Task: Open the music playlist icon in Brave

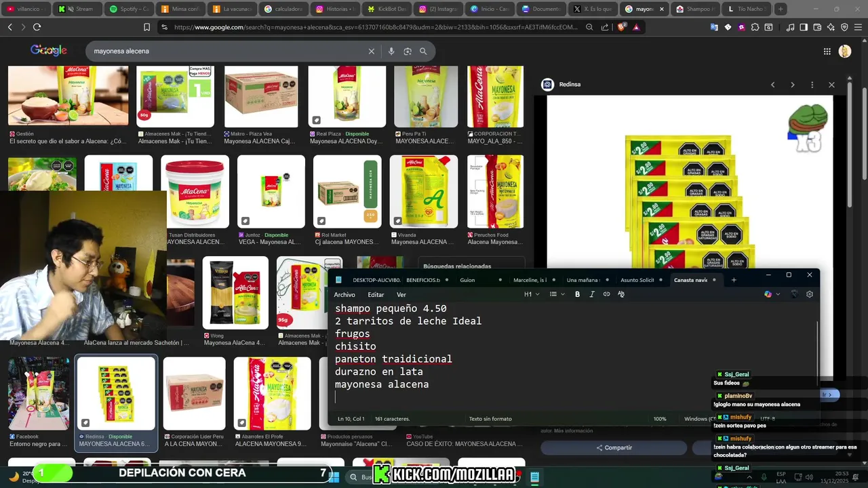Action: pyautogui.click(x=790, y=27)
